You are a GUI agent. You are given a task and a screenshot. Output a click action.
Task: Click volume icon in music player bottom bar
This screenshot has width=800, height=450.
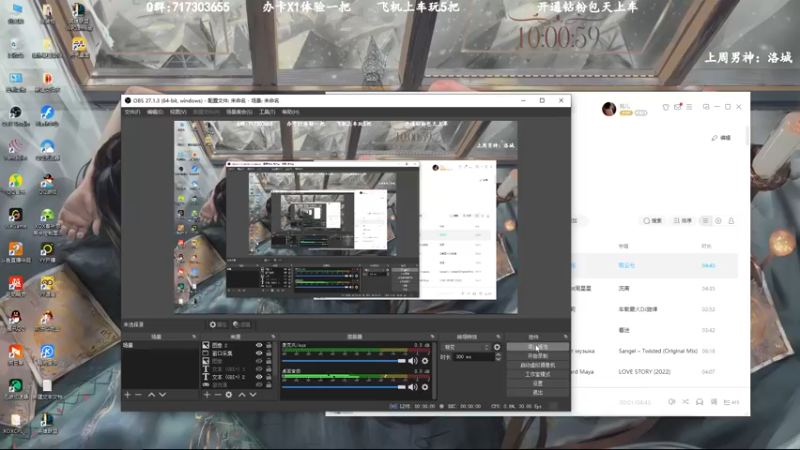(671, 402)
